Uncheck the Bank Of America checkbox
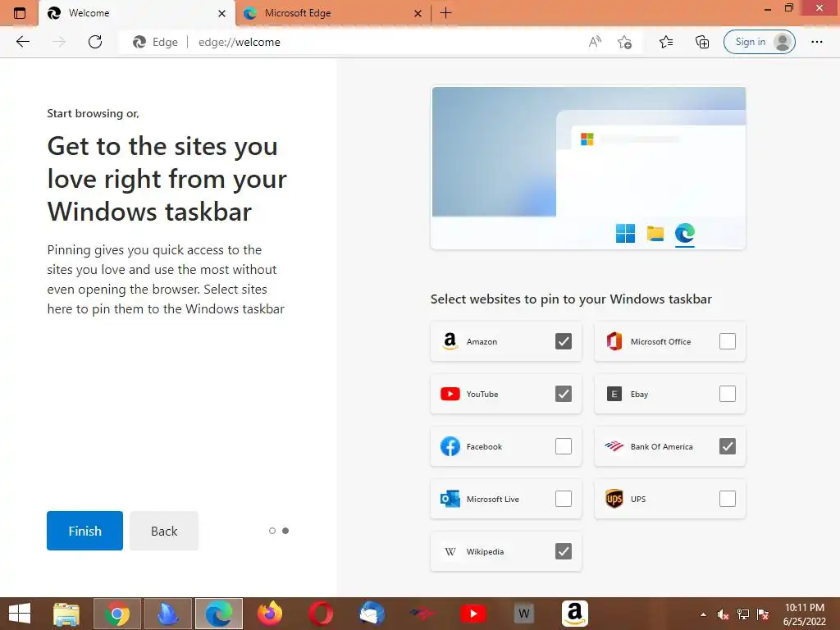Viewport: 840px width, 630px height. (728, 446)
